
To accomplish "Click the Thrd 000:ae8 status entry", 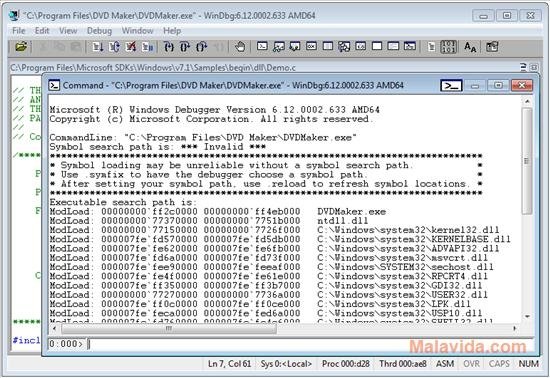I will 403,364.
